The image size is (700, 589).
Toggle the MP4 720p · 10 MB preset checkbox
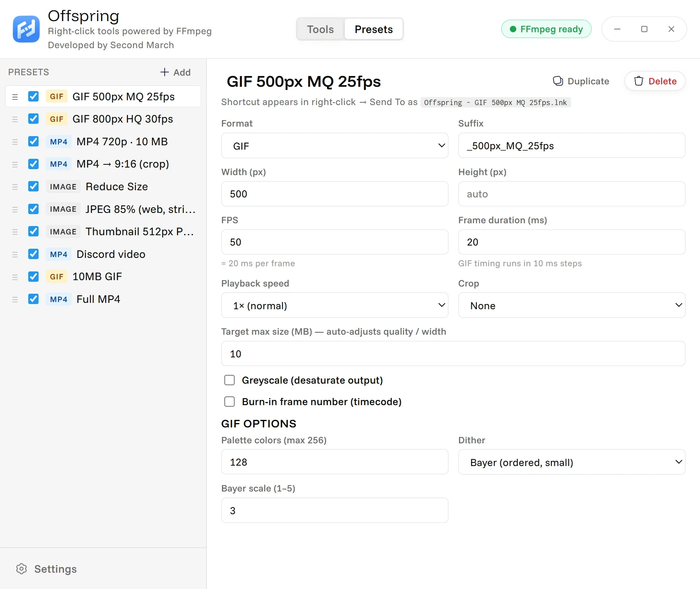coord(33,141)
